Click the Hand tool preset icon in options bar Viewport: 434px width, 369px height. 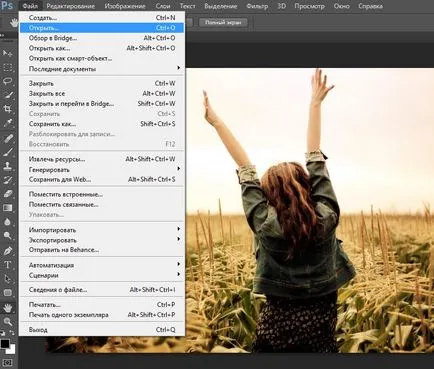14,23
